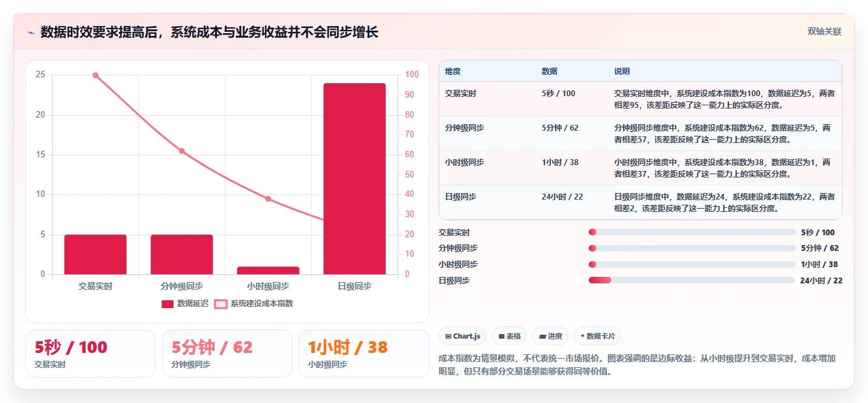Select the 表格 chip
Viewport: 868px width, 403px height.
[510, 336]
